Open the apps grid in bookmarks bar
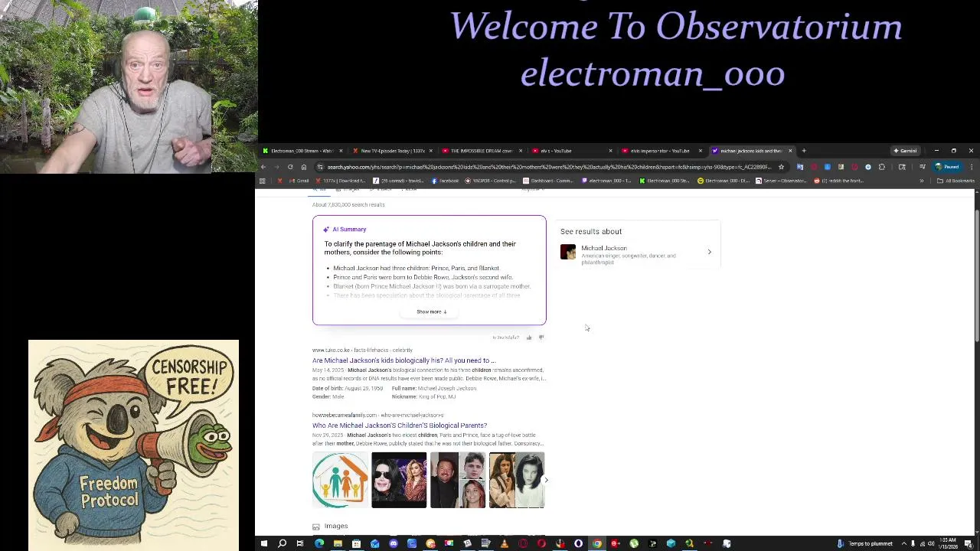Viewport: 980px width, 551px height. 262,181
